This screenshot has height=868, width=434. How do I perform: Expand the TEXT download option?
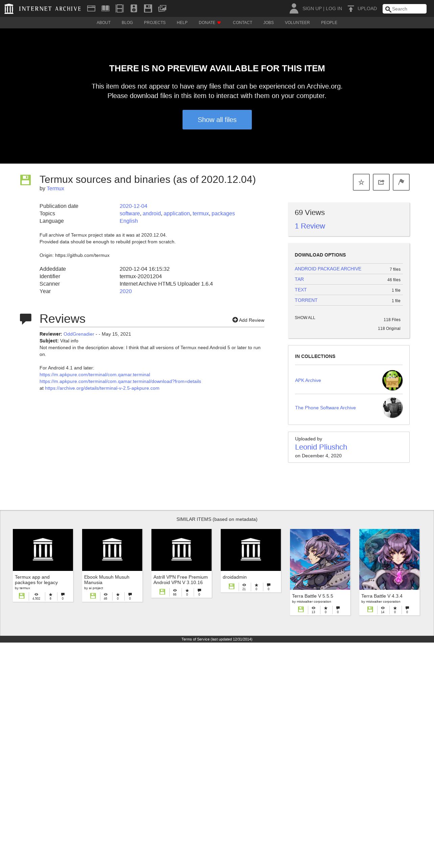300,290
